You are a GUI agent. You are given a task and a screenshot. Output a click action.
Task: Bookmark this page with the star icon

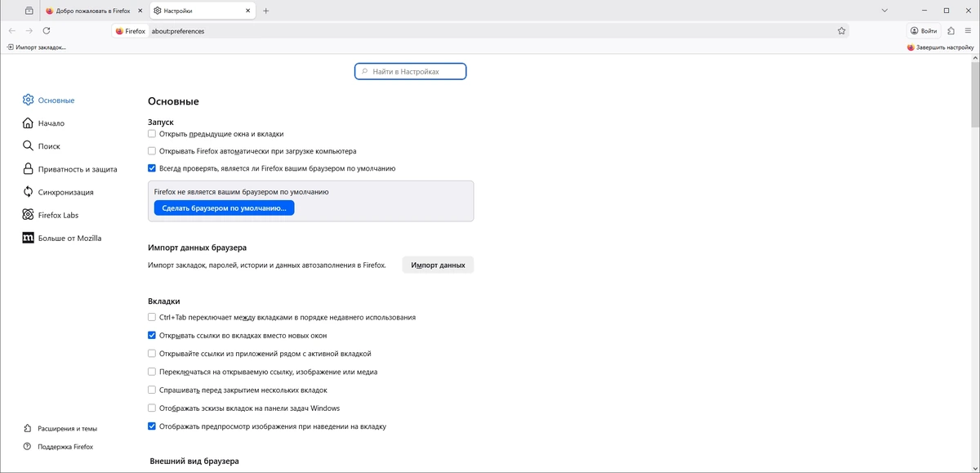841,31
